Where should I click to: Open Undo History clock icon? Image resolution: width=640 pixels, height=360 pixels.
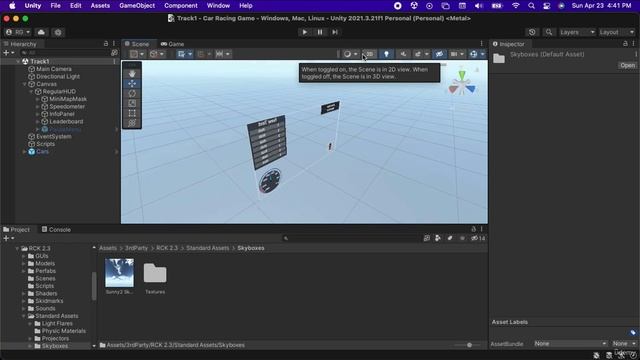pyautogui.click(x=532, y=32)
